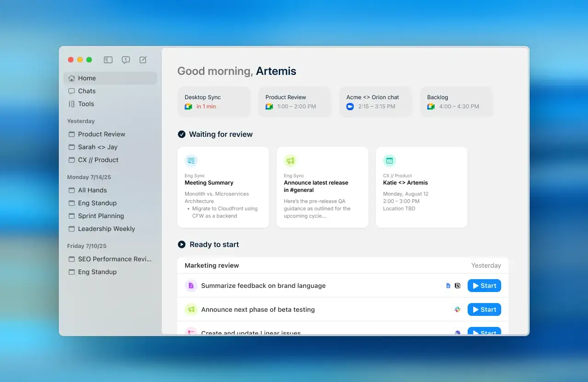The height and width of the screenshot is (382, 588).
Task: Click the blue summary icon on Meeting Summary
Action: tap(191, 161)
